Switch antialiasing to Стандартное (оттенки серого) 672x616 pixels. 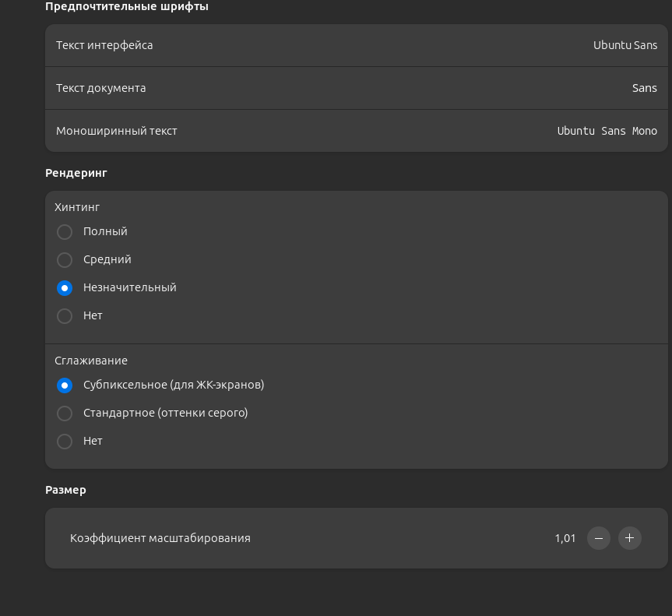[65, 414]
